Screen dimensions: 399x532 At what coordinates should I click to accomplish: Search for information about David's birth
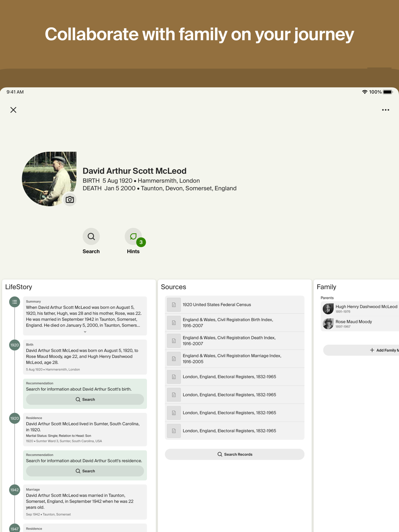(x=85, y=399)
